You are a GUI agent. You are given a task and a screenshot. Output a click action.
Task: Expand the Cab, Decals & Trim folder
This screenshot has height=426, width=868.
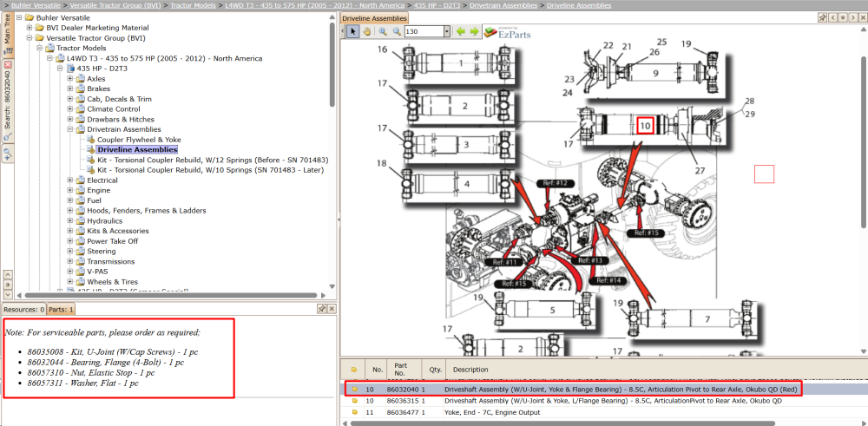pyautogui.click(x=70, y=99)
